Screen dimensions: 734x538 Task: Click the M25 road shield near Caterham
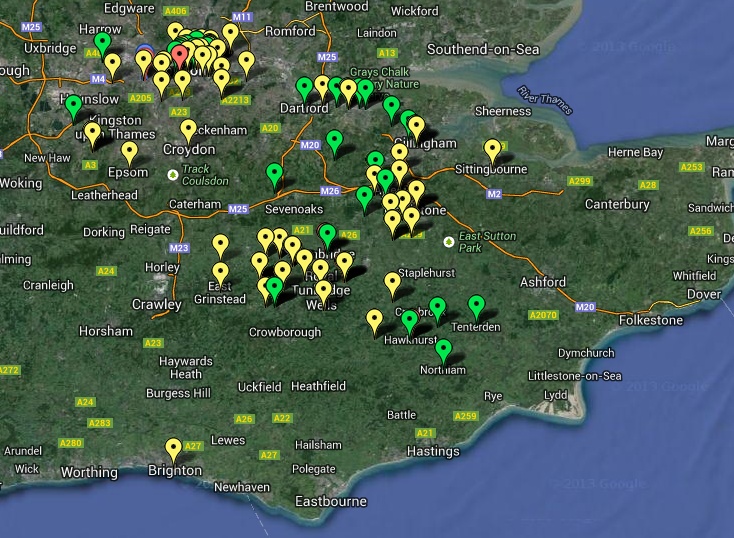[x=237, y=209]
